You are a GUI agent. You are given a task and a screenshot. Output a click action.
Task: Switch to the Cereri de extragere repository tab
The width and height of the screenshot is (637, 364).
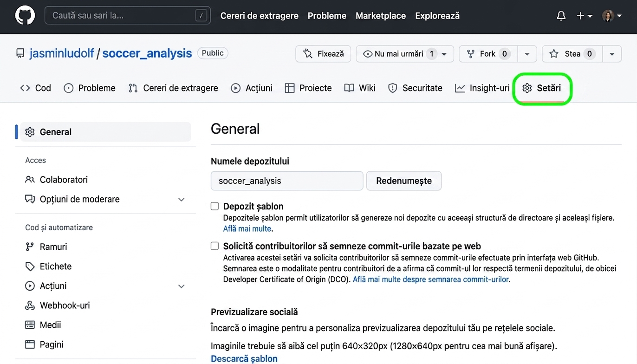coord(173,88)
